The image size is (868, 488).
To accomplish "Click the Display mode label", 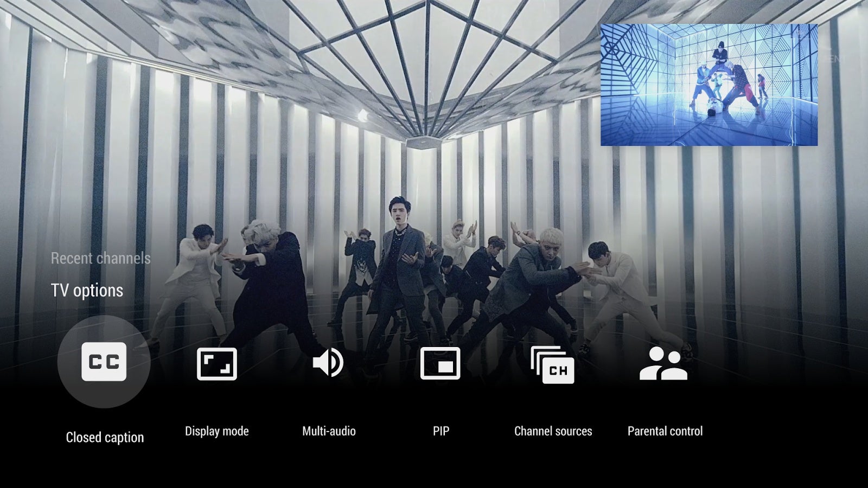I will coord(216,431).
